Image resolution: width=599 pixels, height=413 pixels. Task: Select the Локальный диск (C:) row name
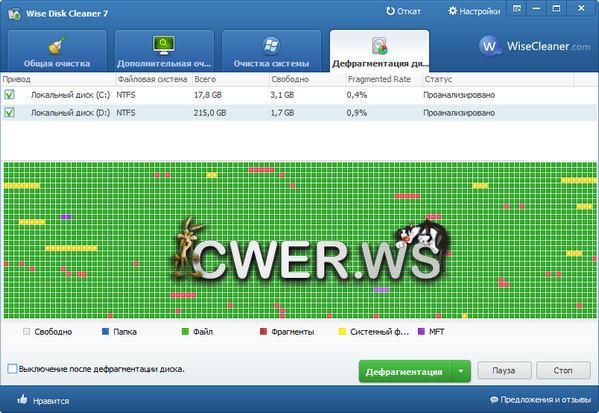70,95
